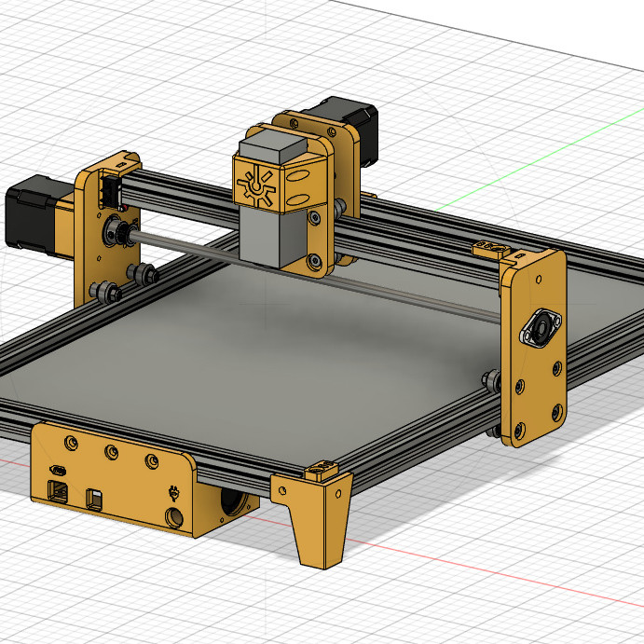Click the belt clip atop right gantry plate
644x644 pixels.
click(494, 249)
